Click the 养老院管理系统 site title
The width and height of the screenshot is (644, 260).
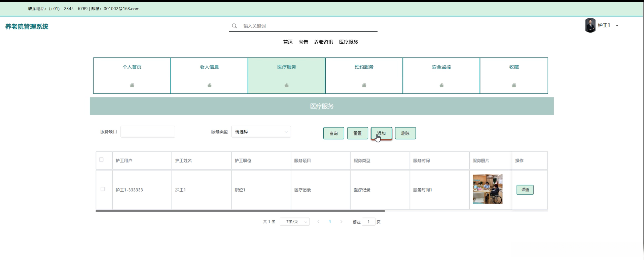tap(27, 27)
